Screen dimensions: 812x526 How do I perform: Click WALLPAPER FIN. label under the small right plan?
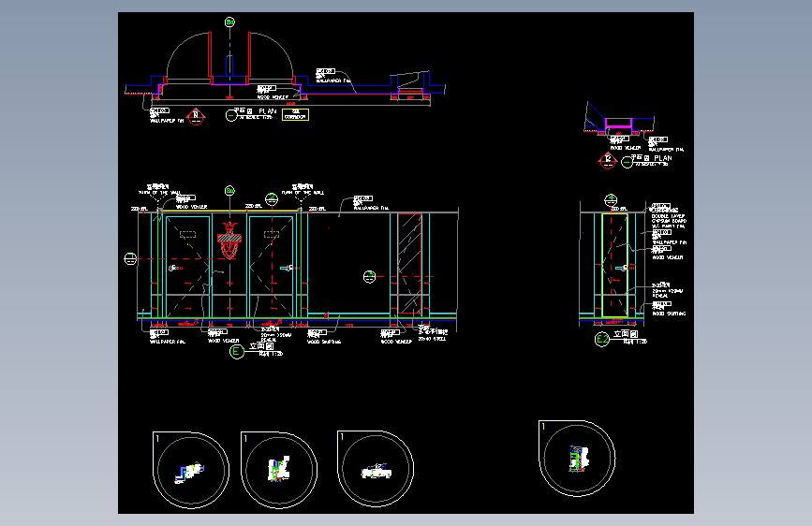coord(667,149)
